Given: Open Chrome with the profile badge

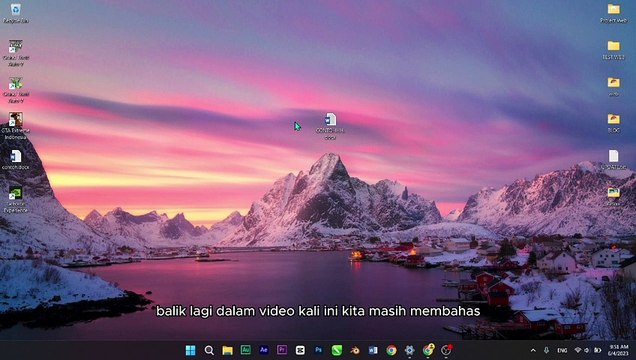Looking at the screenshot, I should (x=428, y=349).
